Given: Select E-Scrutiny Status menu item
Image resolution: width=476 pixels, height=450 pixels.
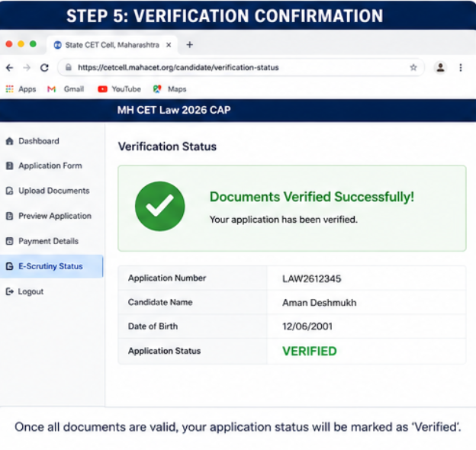Looking at the screenshot, I should pos(50,266).
